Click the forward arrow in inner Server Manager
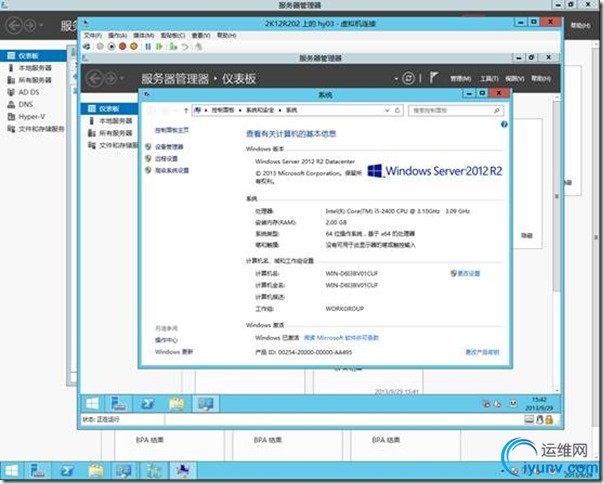This screenshot has height=484, width=604. click(x=111, y=79)
